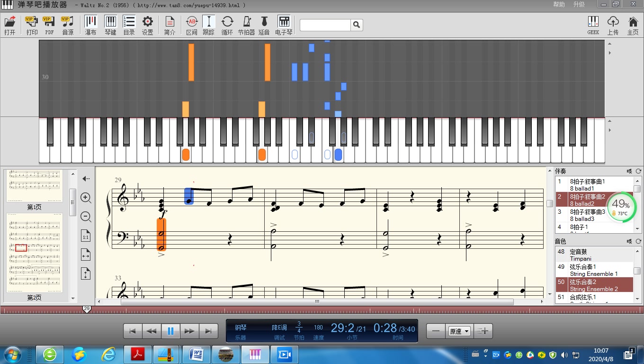The height and width of the screenshot is (364, 644).
Task: Click the magnifier search button
Action: tap(357, 25)
